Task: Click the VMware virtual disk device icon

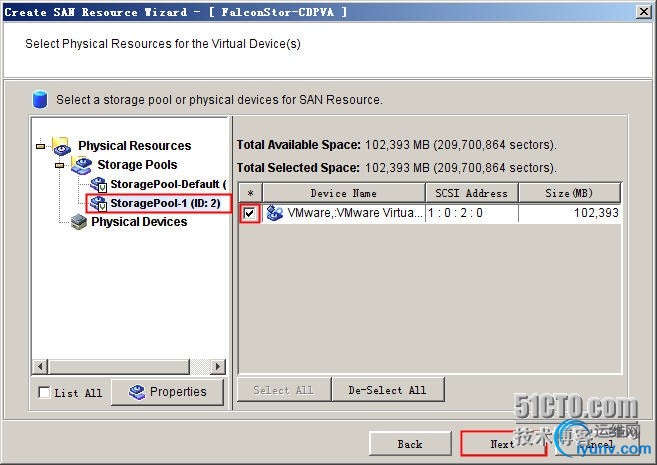Action: [x=275, y=213]
